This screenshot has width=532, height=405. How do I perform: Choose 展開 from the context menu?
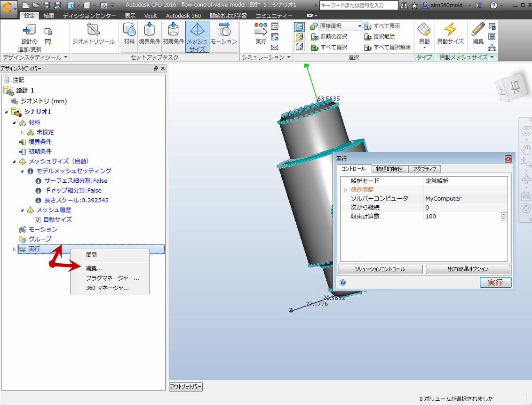pyautogui.click(x=110, y=255)
